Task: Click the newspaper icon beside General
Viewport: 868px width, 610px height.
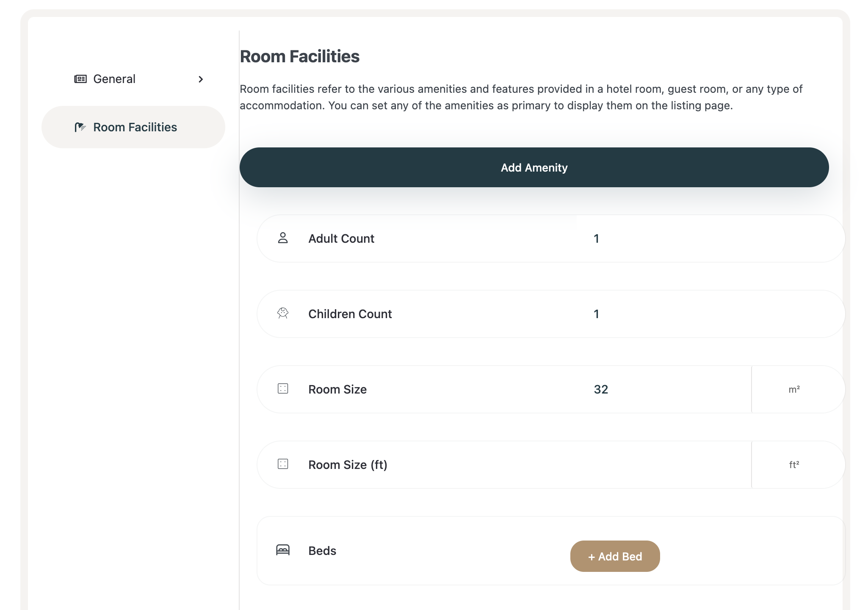Action: tap(80, 79)
